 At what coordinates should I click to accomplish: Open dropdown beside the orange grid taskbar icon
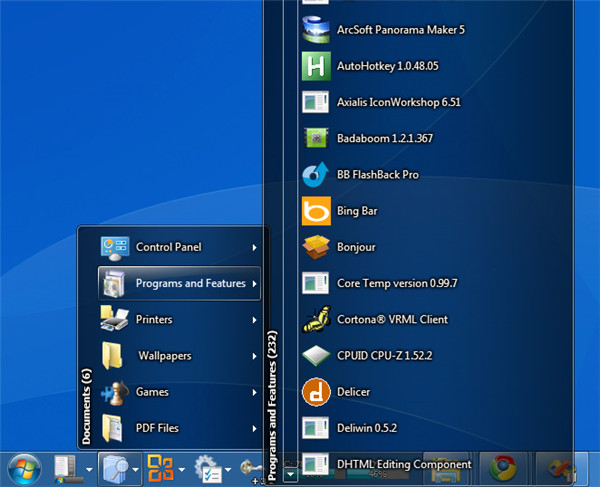182,468
